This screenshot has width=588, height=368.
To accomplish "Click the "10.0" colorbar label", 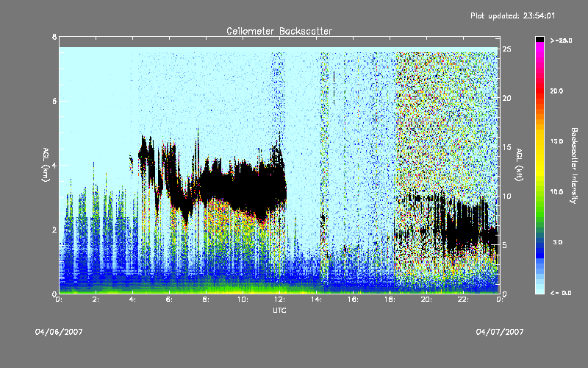I will pyautogui.click(x=556, y=192).
